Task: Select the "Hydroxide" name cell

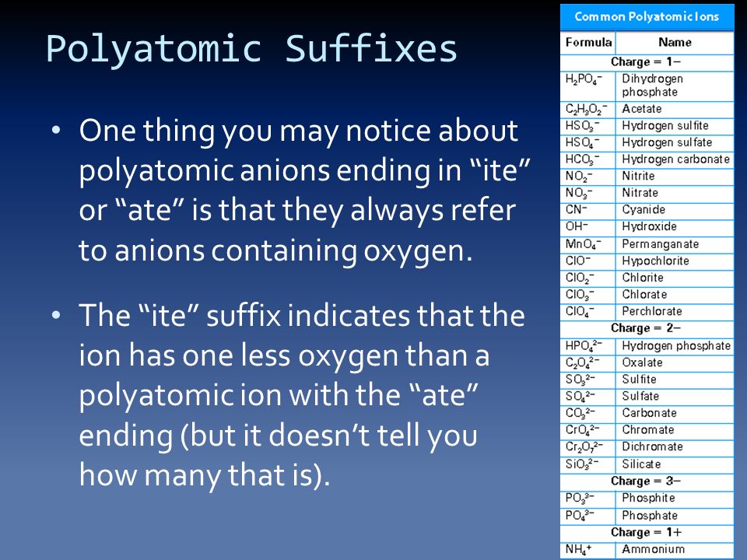Action: point(675,226)
